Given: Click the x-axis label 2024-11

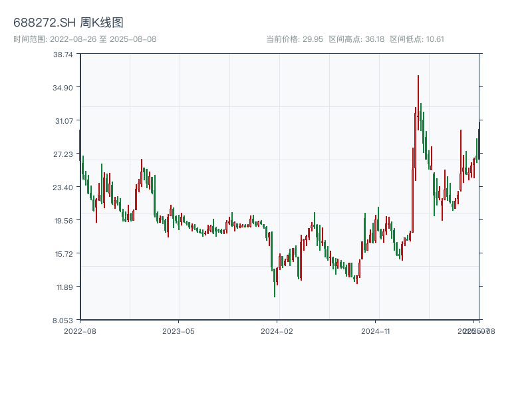Looking at the screenshot, I should pos(375,331).
